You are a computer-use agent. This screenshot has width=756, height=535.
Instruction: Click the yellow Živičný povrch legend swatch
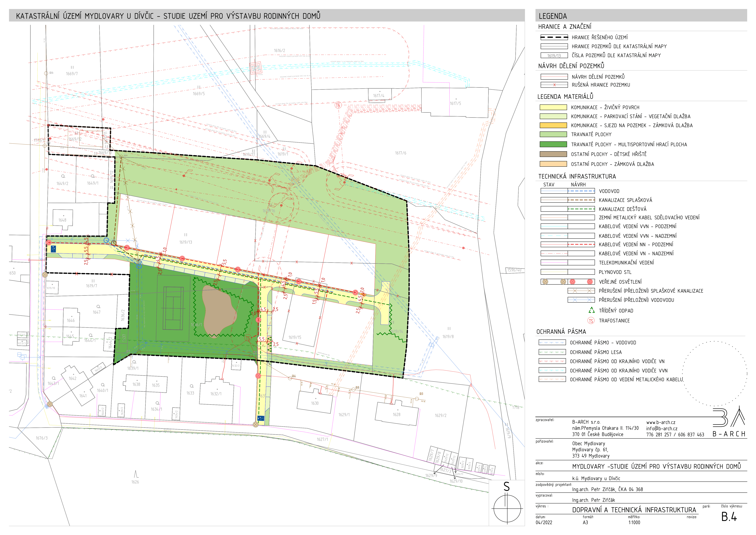[x=553, y=107]
